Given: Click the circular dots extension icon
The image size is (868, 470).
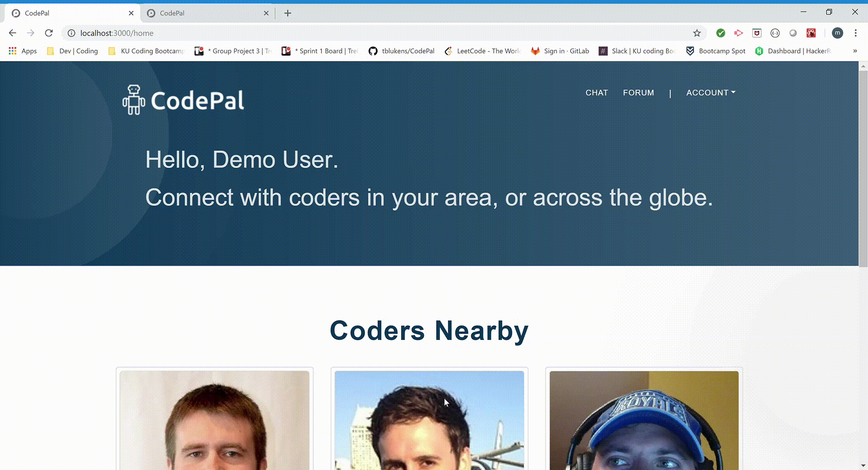Looking at the screenshot, I should coord(775,33).
